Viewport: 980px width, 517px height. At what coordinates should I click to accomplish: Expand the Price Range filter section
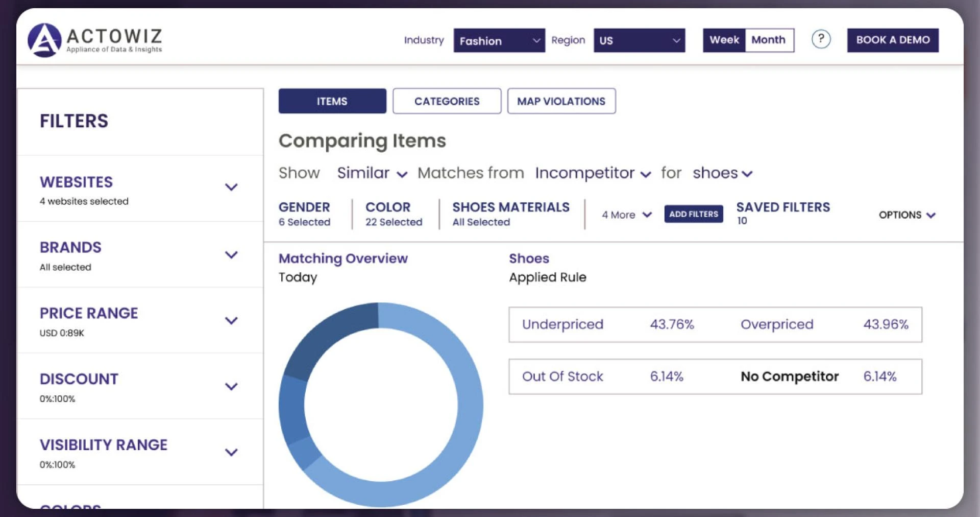click(232, 321)
